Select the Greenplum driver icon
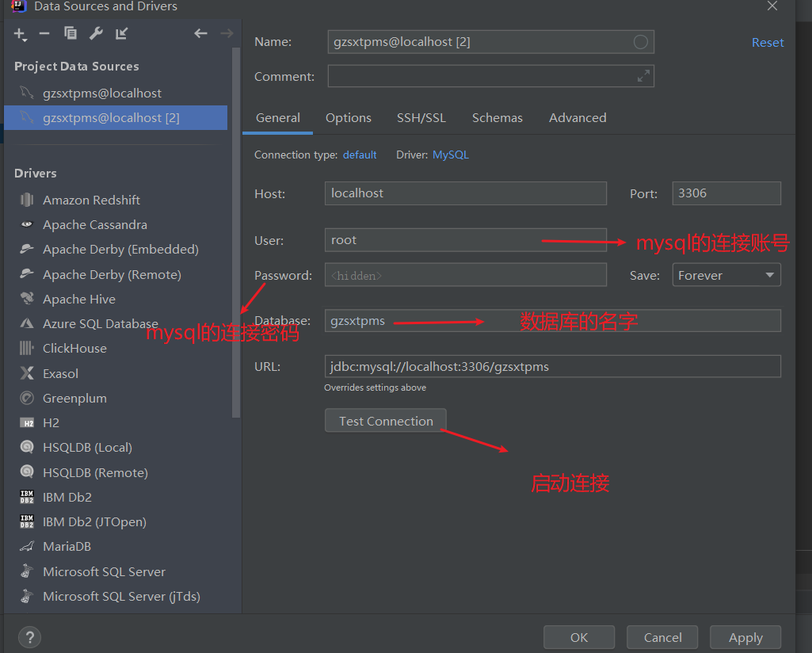The width and height of the screenshot is (812, 653). tap(27, 399)
